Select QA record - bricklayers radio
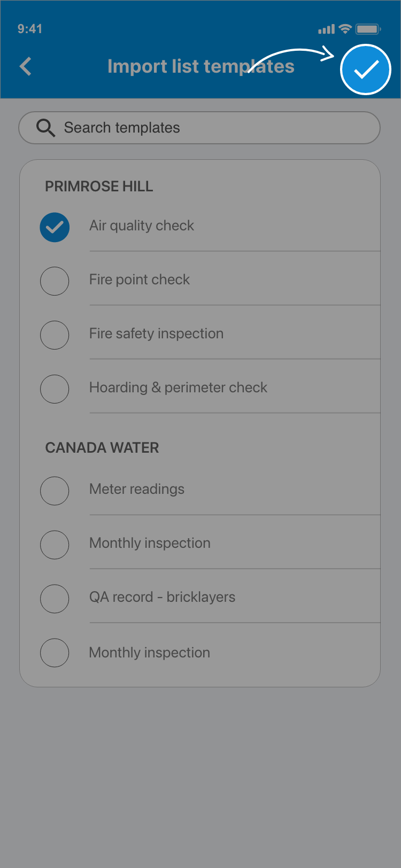Viewport: 401px width, 868px height. pyautogui.click(x=55, y=599)
